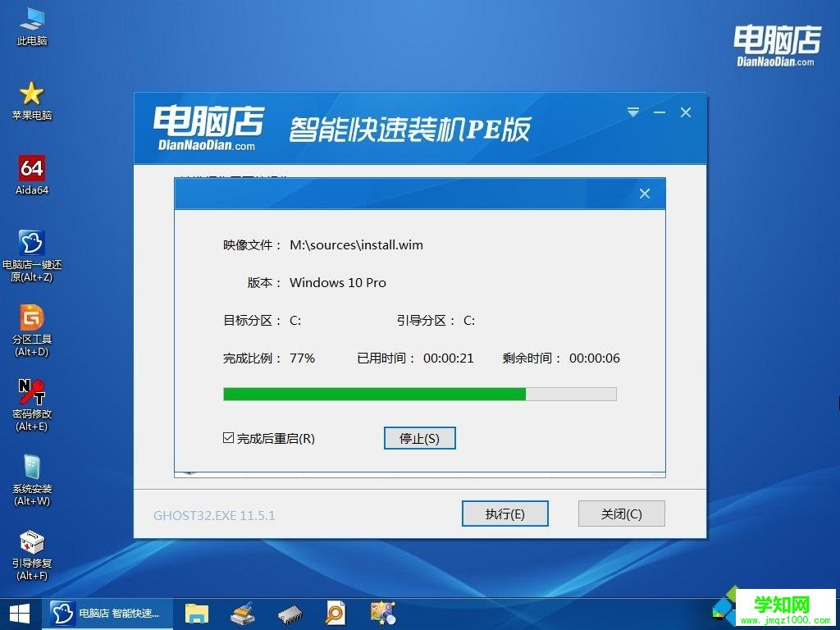Screen dimensions: 840x630
Task: Open the 分区工具 partition tool
Action: pyautogui.click(x=31, y=324)
